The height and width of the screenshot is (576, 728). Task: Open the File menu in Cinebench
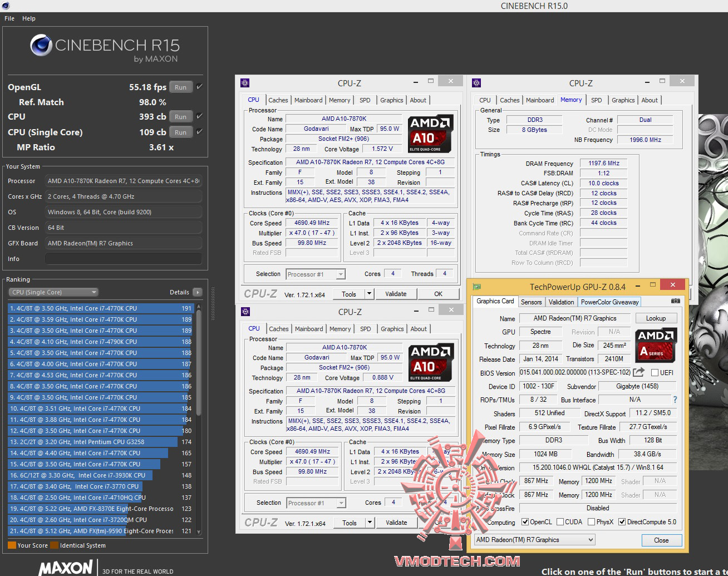[x=9, y=18]
